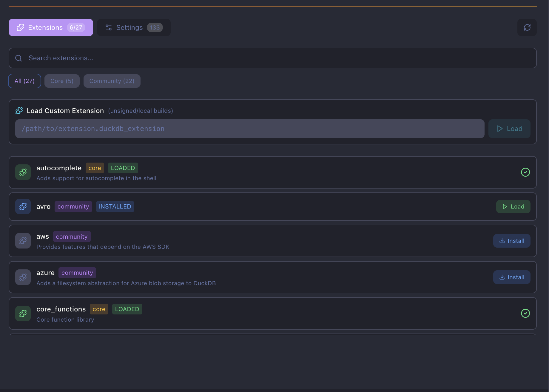Select the Community extensions filter
The height and width of the screenshot is (392, 549).
(x=112, y=81)
